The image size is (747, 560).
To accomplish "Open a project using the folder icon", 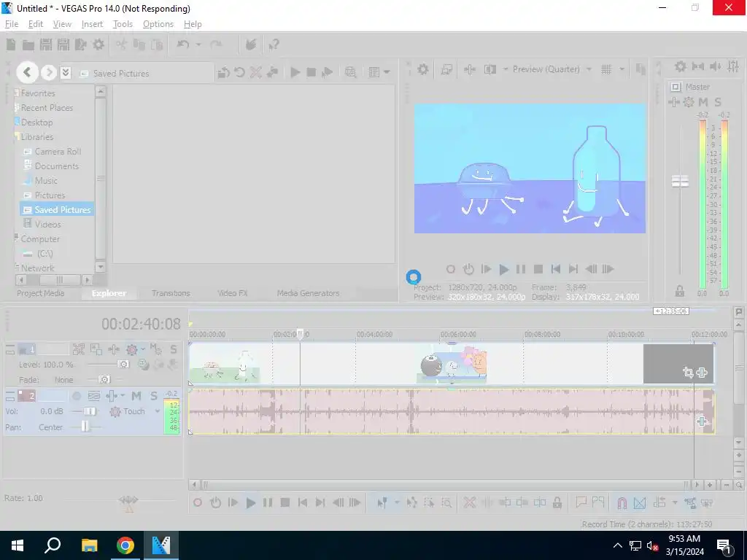I will click(28, 44).
